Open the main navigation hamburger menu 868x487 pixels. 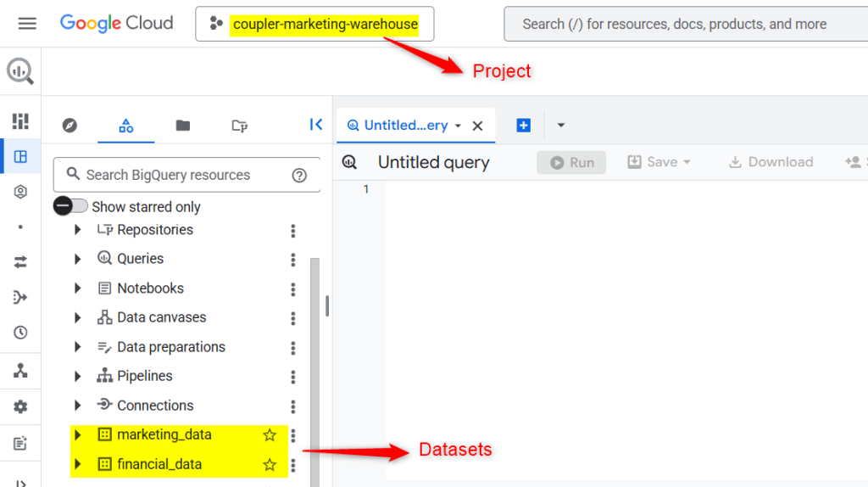27,23
